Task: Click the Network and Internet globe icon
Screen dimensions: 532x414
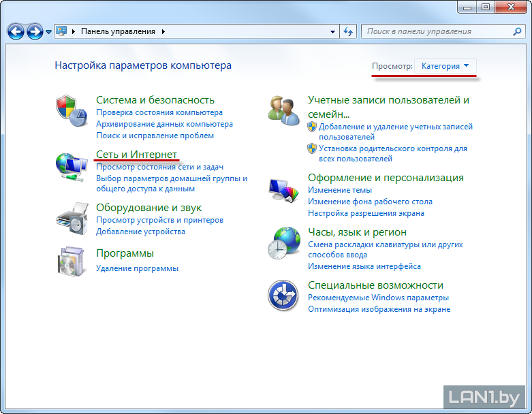Action: (x=72, y=167)
